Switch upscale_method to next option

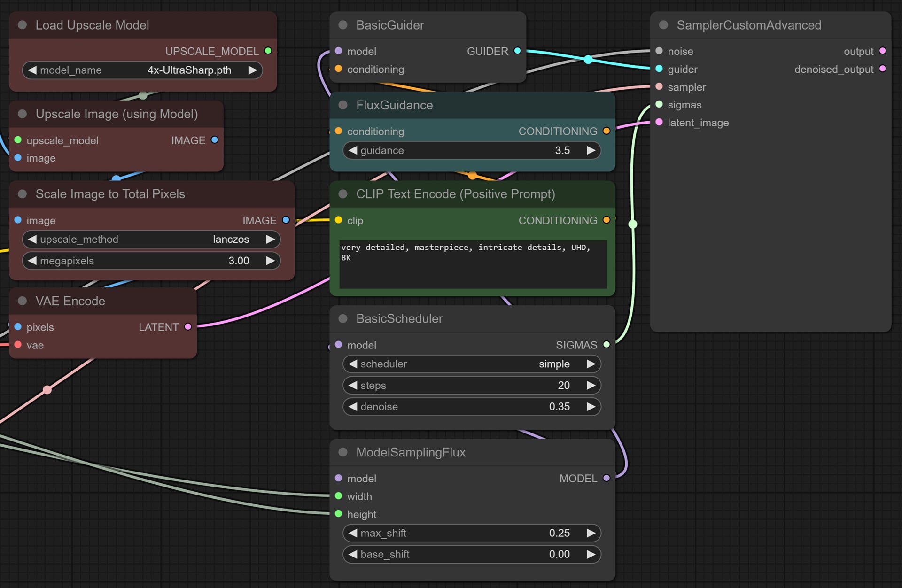270,239
